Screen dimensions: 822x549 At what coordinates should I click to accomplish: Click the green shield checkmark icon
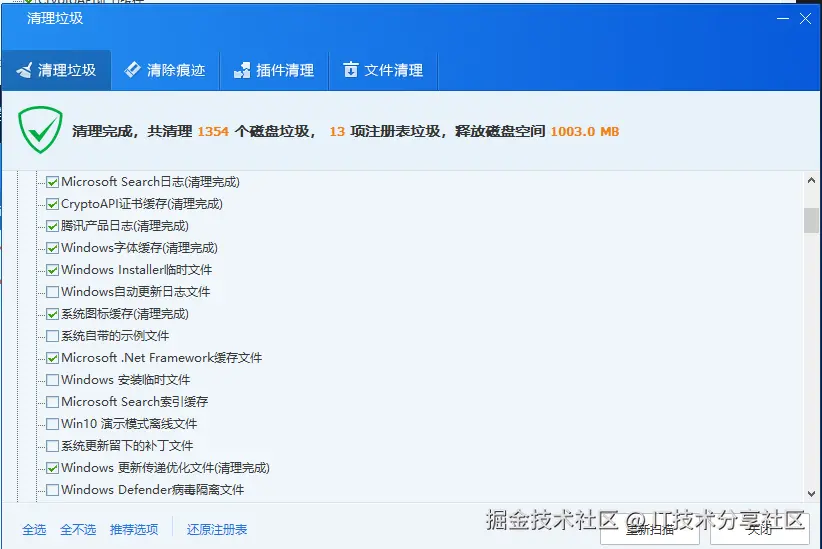[40, 130]
